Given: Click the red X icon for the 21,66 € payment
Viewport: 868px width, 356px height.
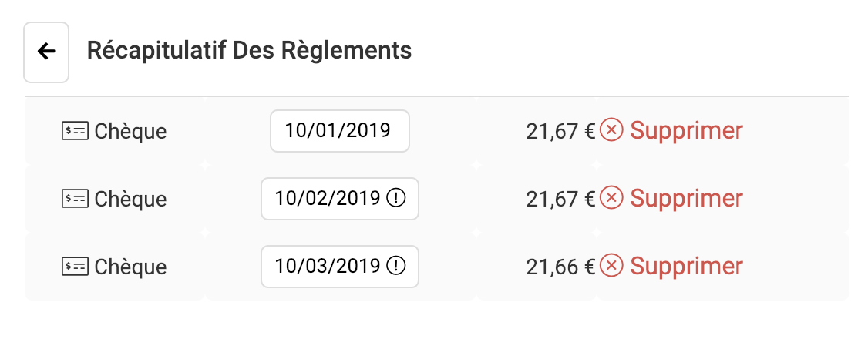Looking at the screenshot, I should [612, 266].
